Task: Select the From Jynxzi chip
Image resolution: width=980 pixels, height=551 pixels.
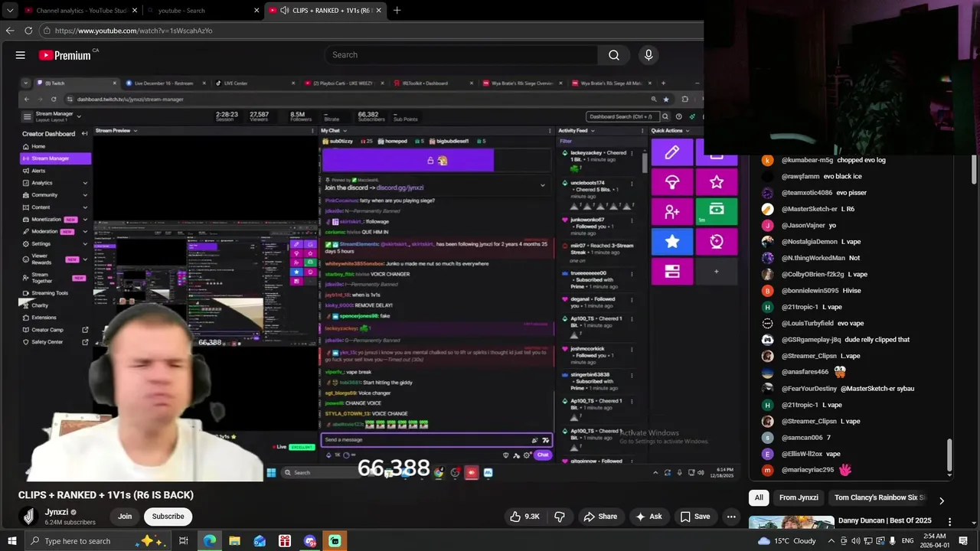Action: pyautogui.click(x=799, y=497)
